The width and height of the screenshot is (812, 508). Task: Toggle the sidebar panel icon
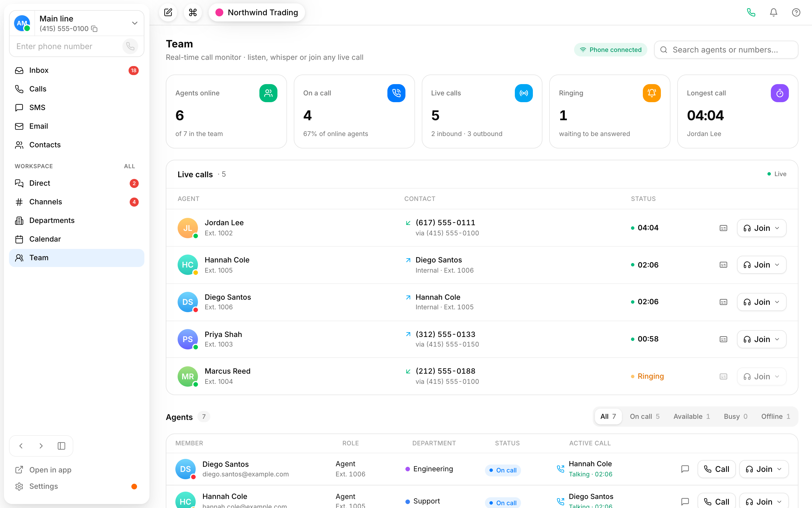61,446
